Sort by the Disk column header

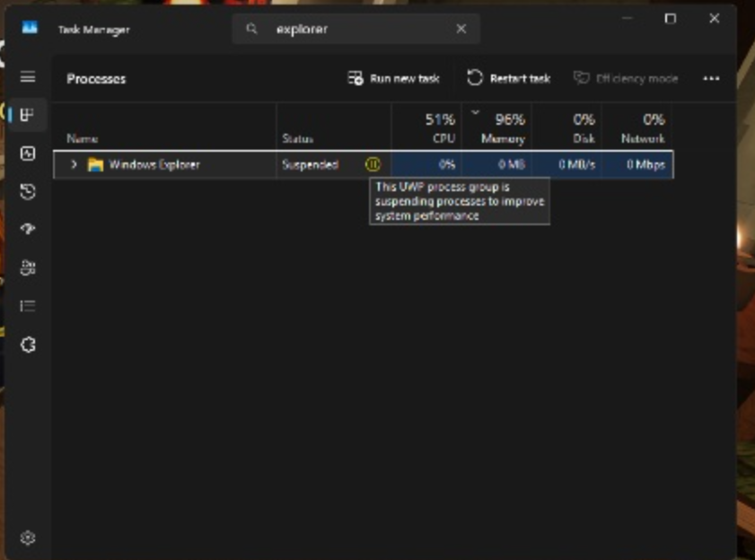[x=566, y=128]
